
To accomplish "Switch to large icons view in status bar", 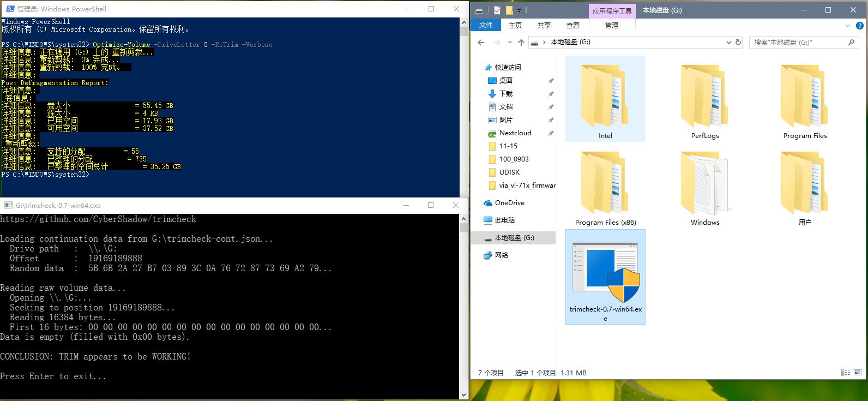I will click(858, 373).
